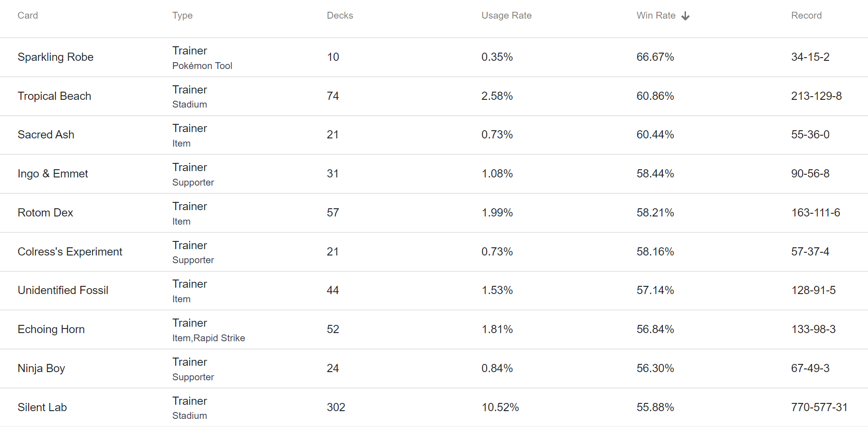
Task: Sort table by Card column header
Action: [x=28, y=15]
